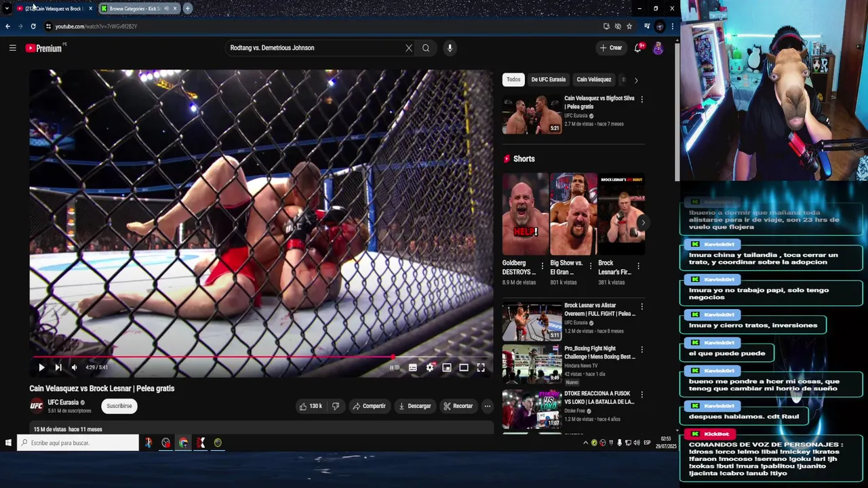This screenshot has height=488, width=868.
Task: Subscribe with the Suscribirse button
Action: [x=119, y=406]
